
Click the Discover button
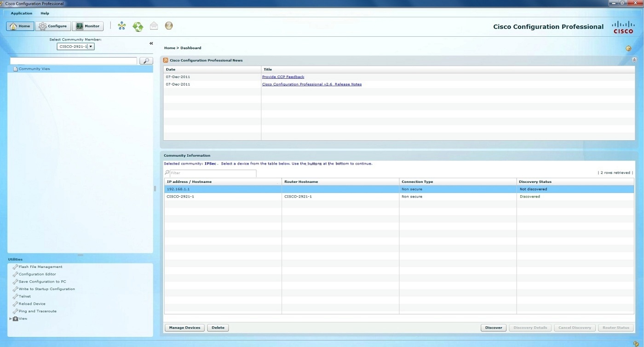pos(494,328)
